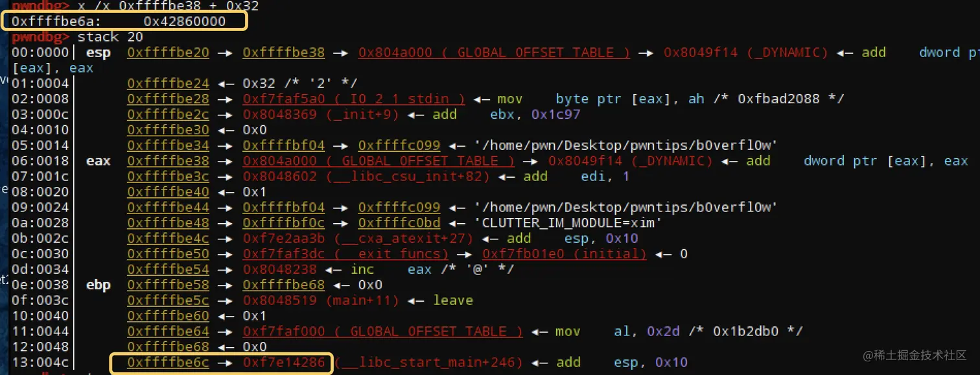Click the path string in row 05:0014
The image size is (980, 375).
[625, 145]
